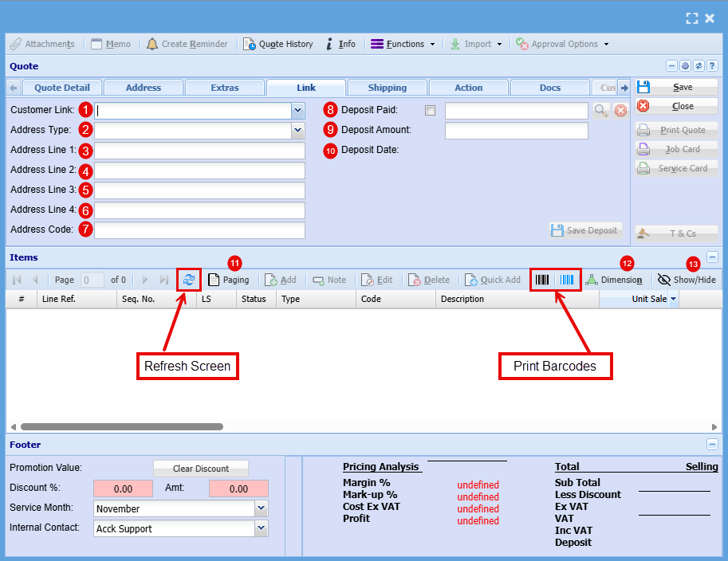728x561 pixels.
Task: Click Delete in the Items toolbar
Action: pyautogui.click(x=428, y=280)
